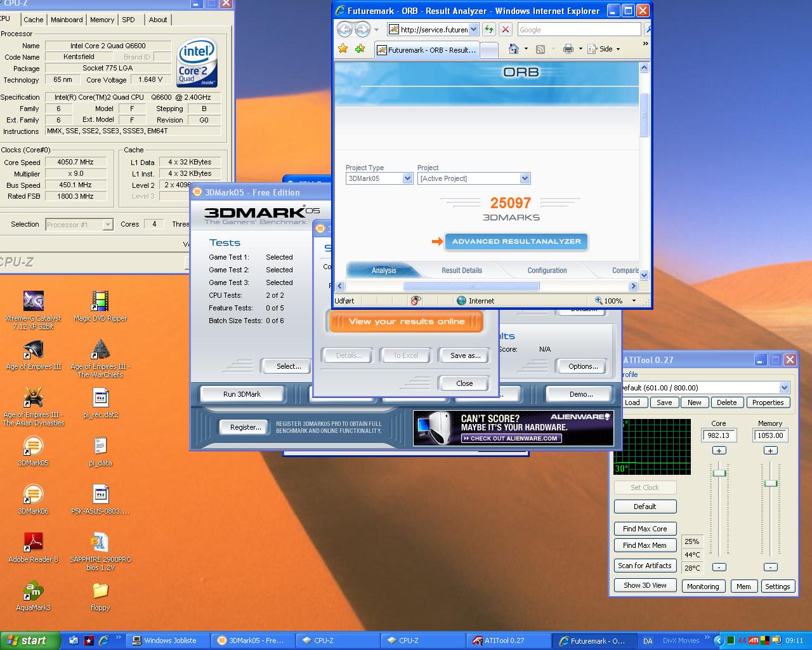Viewport: 812px width, 650px height.
Task: Open the Windows Start menu
Action: tap(30, 640)
